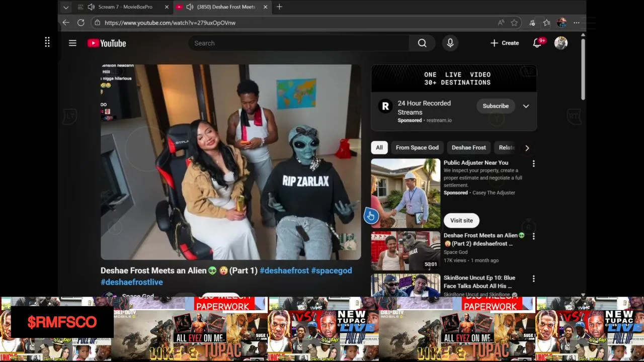Open options for Deshae Frost Part 2 video
This screenshot has height=362, width=644.
pyautogui.click(x=533, y=236)
